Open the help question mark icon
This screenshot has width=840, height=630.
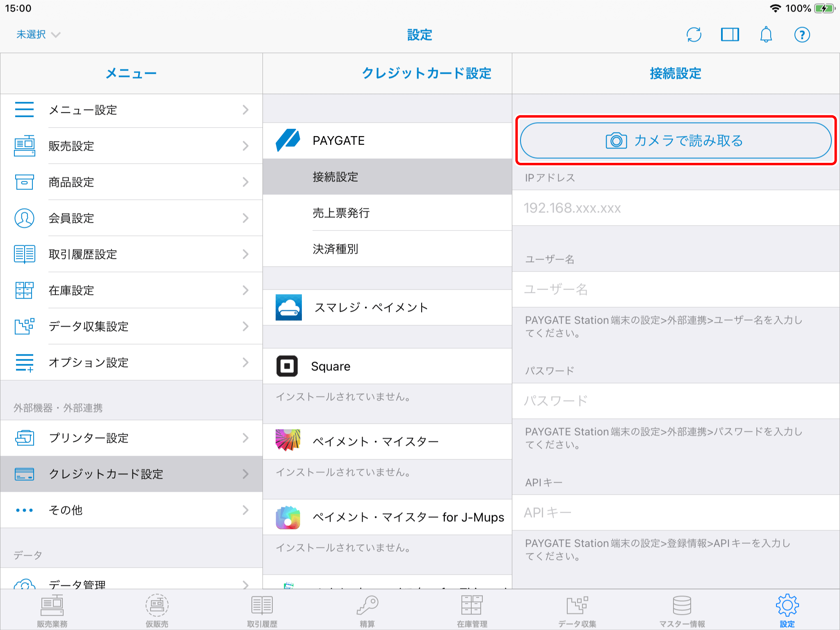(802, 35)
